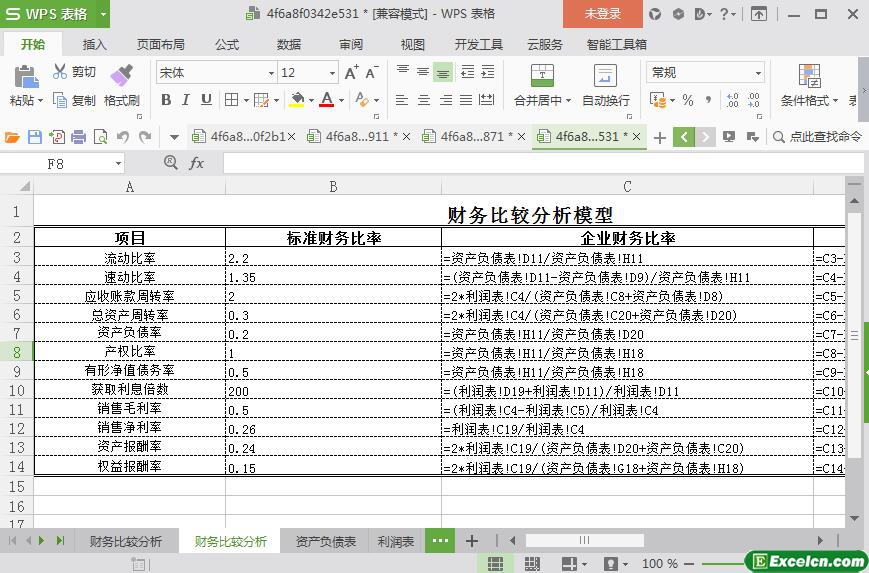Viewport: 869px width, 573px height.
Task: Click the Cut (剪切) scissors icon
Action: click(61, 72)
